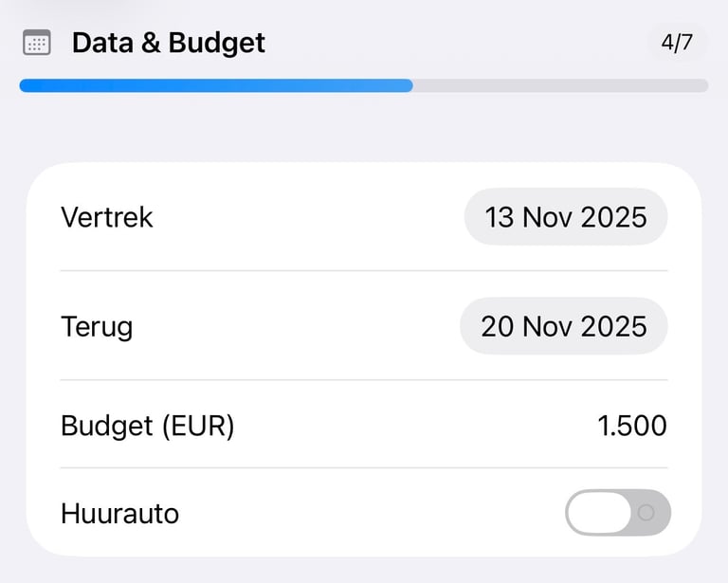
Task: Select the Terug row label
Action: click(97, 327)
